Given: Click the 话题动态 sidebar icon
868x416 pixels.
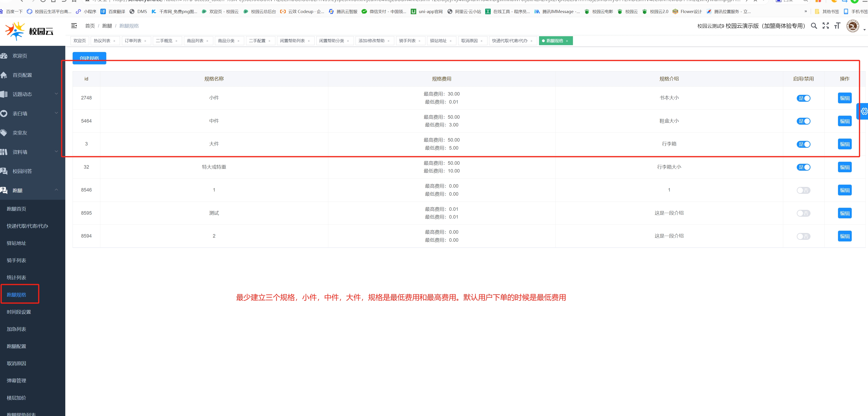Looking at the screenshot, I should point(4,94).
